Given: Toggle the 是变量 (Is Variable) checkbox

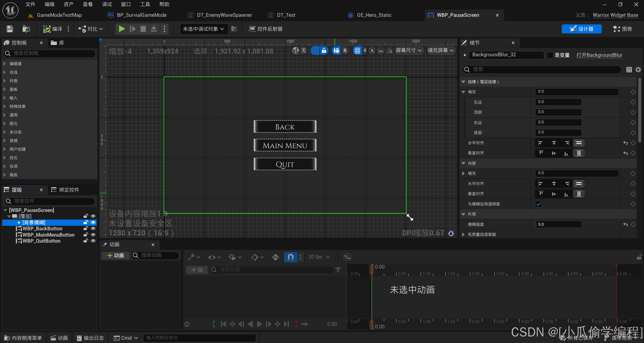Looking at the screenshot, I should point(550,55).
